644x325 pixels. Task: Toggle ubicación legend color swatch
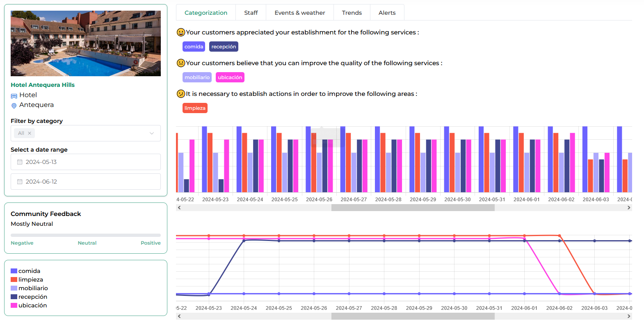click(x=14, y=305)
